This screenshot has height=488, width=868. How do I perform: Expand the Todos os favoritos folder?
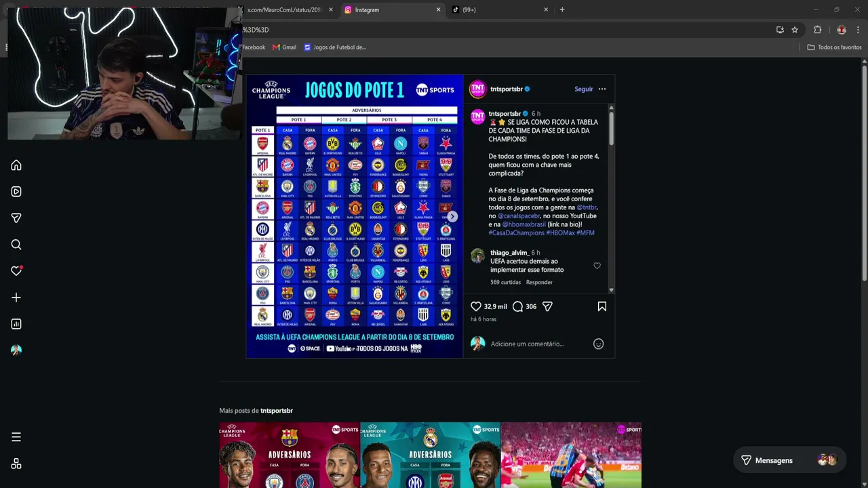coord(834,47)
